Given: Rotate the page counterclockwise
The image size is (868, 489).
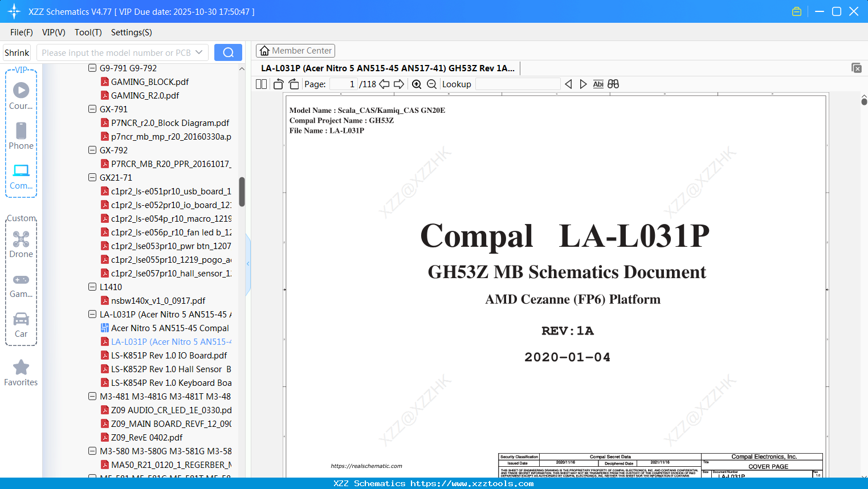Looking at the screenshot, I should [279, 84].
